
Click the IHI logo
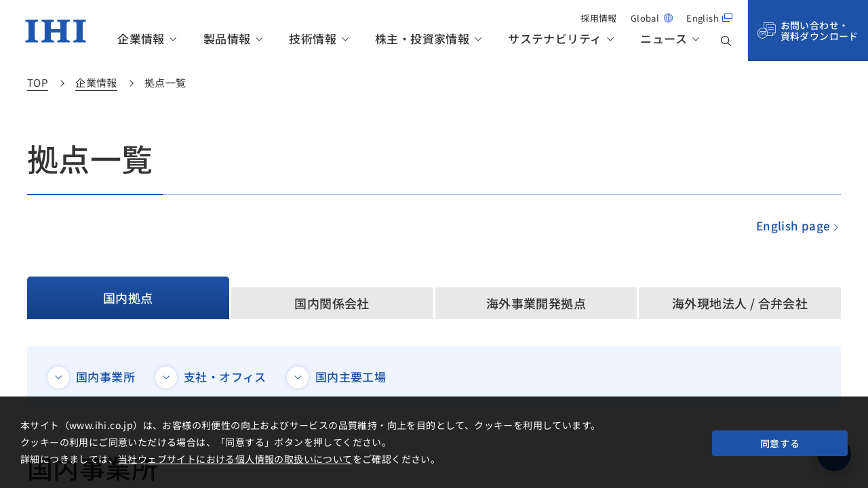click(x=56, y=31)
